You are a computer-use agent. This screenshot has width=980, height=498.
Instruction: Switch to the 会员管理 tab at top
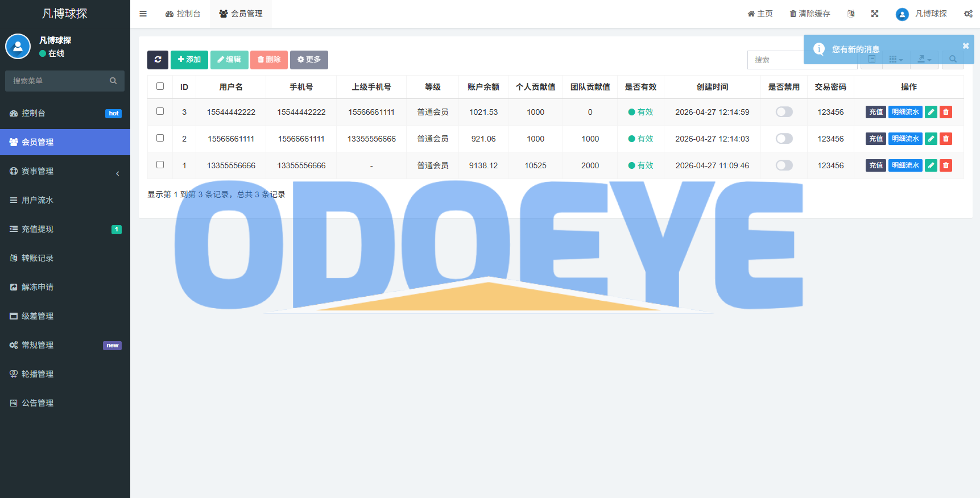[241, 14]
